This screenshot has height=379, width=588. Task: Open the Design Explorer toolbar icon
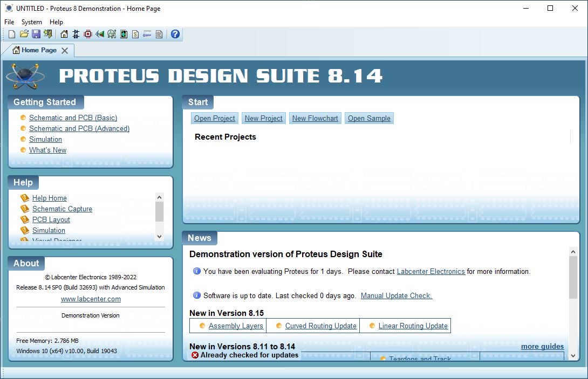(x=124, y=35)
